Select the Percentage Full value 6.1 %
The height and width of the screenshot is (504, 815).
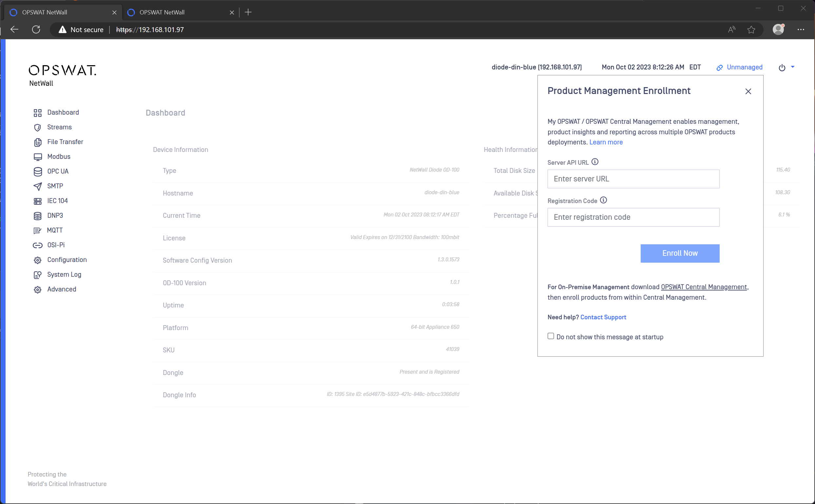click(784, 215)
